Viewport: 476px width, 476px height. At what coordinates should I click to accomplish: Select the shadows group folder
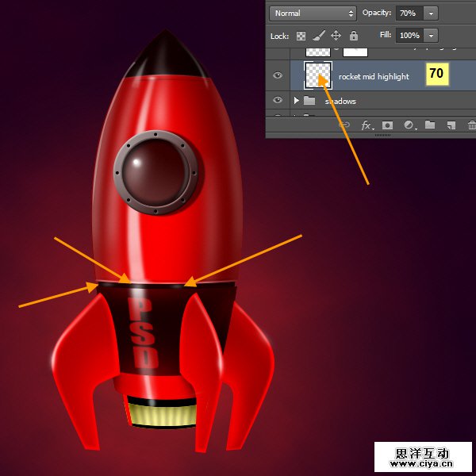click(x=309, y=101)
